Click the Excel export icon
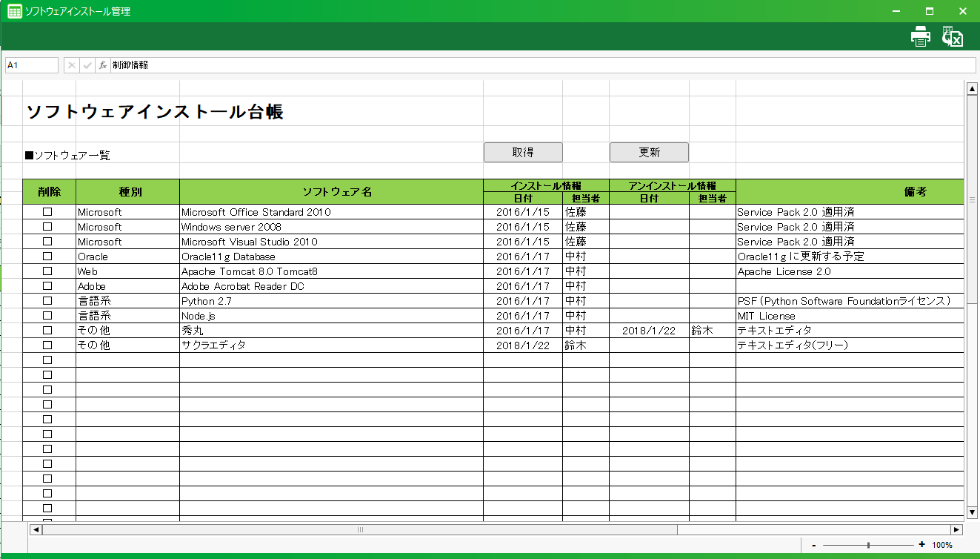 pyautogui.click(x=952, y=36)
